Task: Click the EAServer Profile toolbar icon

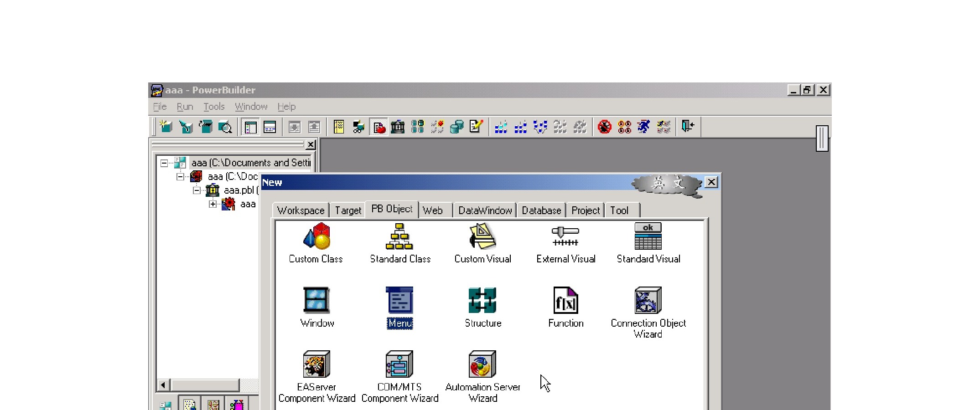Action: click(x=437, y=127)
